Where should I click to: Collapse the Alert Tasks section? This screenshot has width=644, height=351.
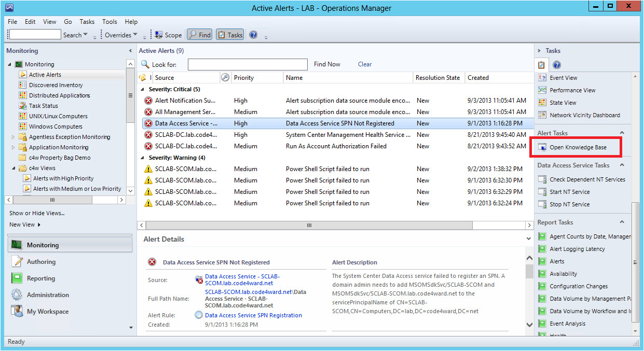pyautogui.click(x=623, y=133)
